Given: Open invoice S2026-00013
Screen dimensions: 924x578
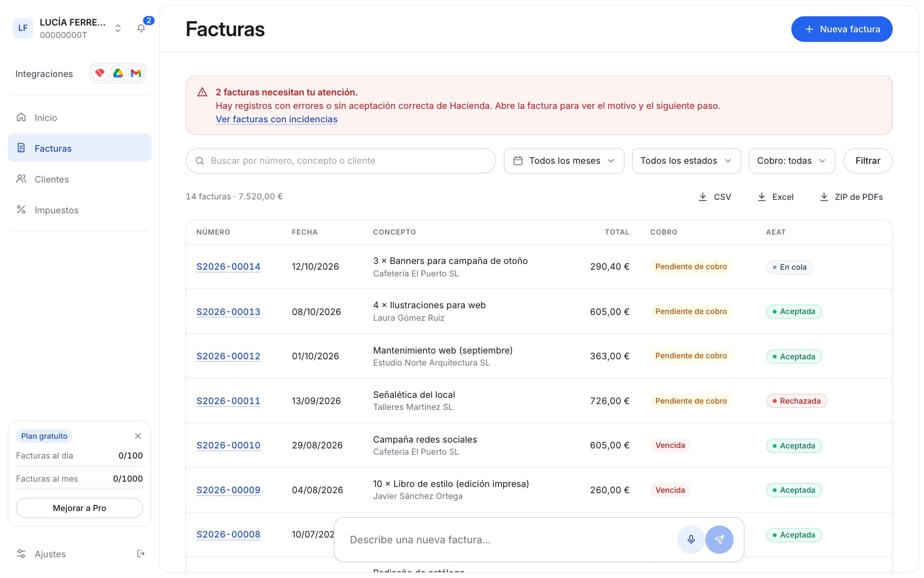Looking at the screenshot, I should point(228,312).
